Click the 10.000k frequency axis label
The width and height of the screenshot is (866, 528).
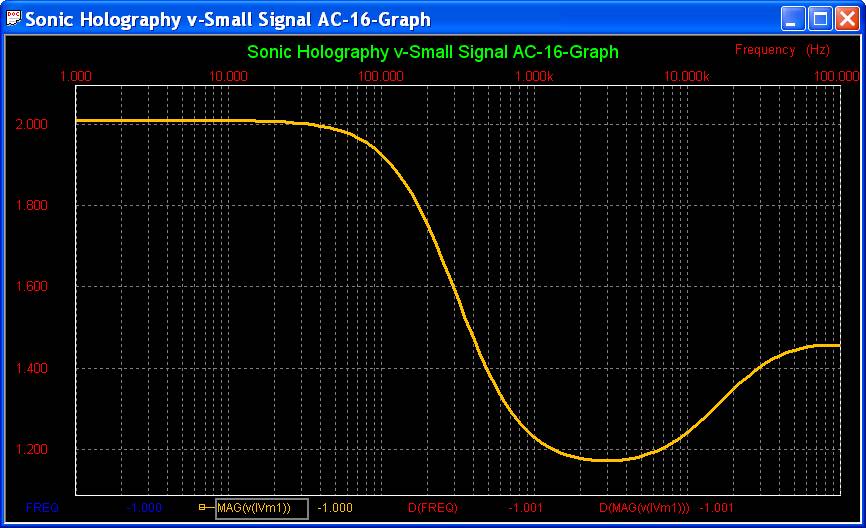click(x=687, y=76)
